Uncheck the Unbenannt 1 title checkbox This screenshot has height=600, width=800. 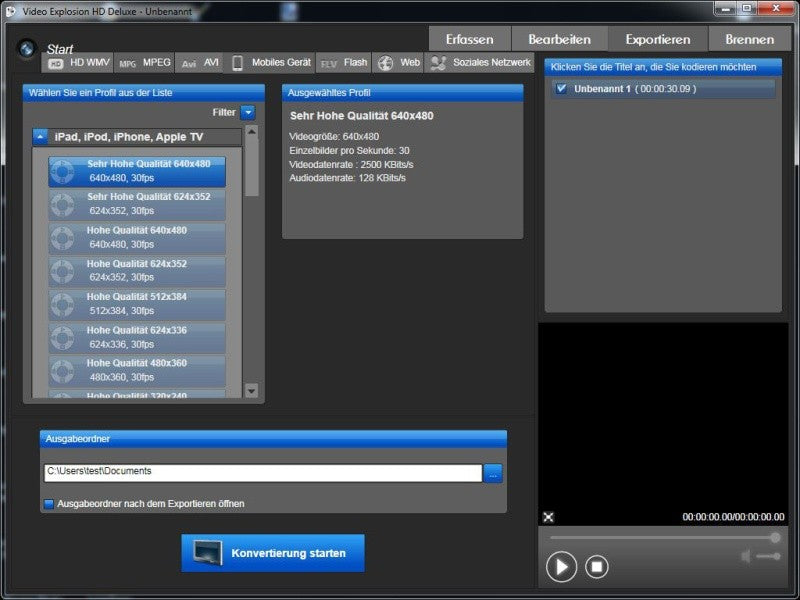561,88
